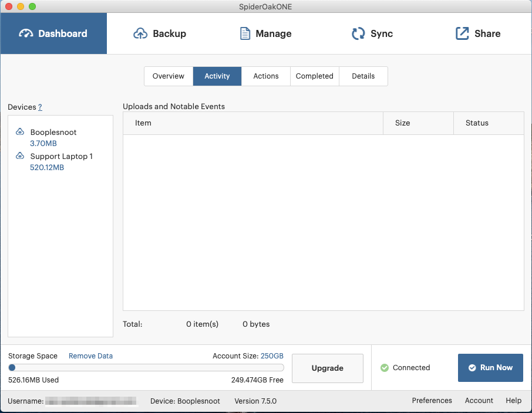Click the Share external arrow icon
532x413 pixels.
[463, 33]
